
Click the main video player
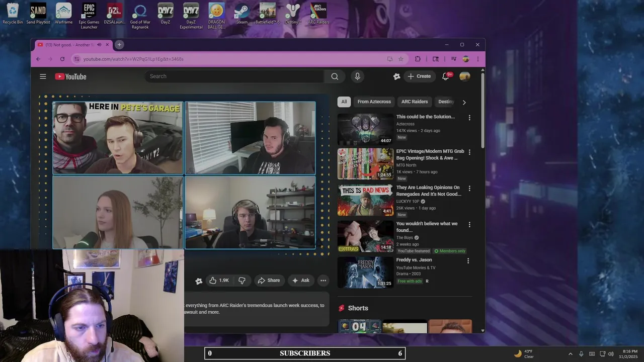click(184, 175)
